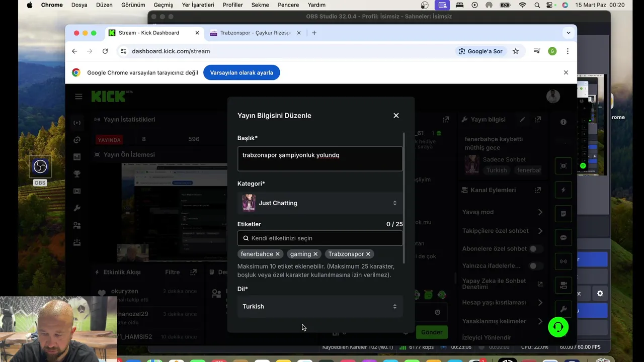Viewport: 644px width, 362px height.
Task: Open the Kategori Just Chatting dropdown
Action: coord(320,203)
